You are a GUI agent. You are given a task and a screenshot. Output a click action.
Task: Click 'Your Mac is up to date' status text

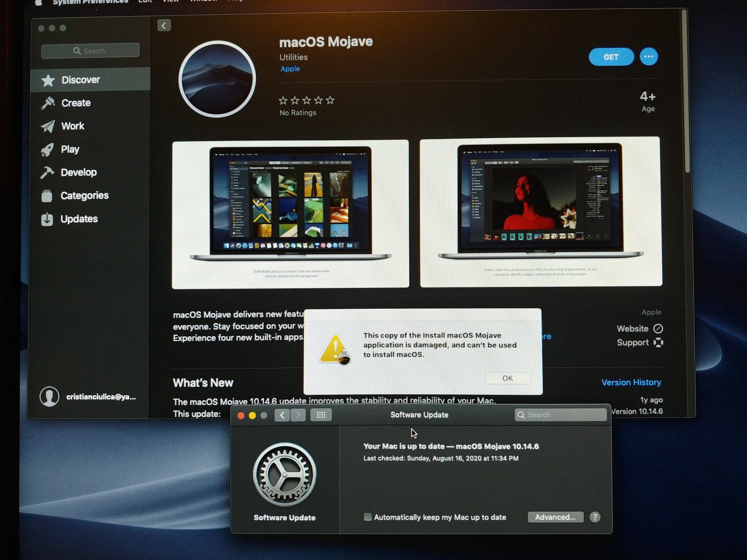(x=451, y=446)
